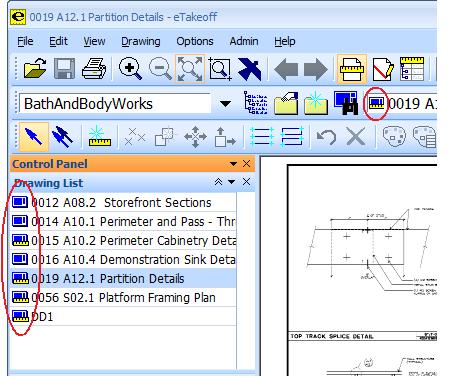Open the View menu

(94, 41)
